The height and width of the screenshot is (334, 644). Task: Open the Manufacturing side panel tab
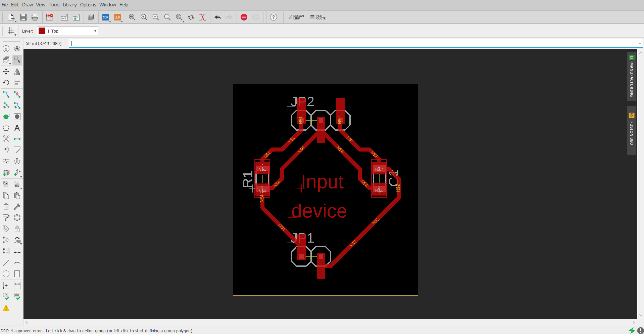pos(632,76)
